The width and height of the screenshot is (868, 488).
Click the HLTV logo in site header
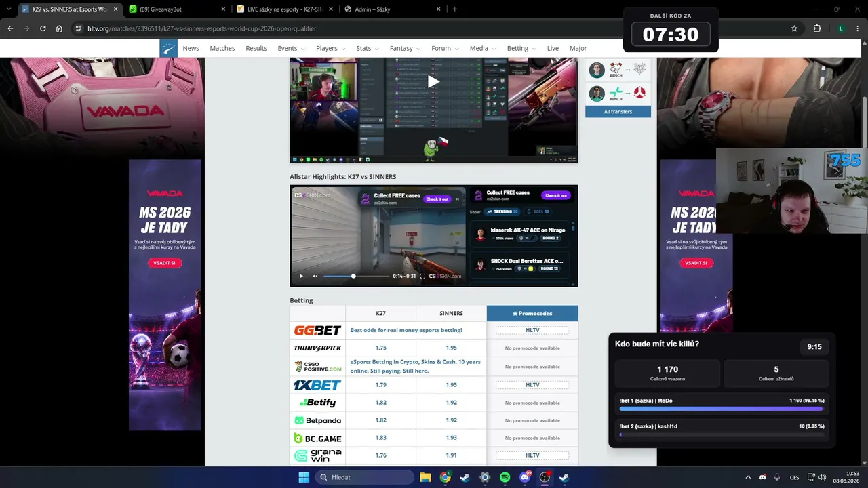[x=168, y=48]
